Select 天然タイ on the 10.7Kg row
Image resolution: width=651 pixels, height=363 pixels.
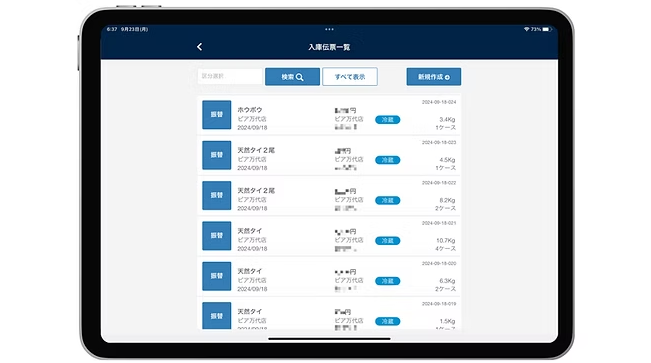250,231
